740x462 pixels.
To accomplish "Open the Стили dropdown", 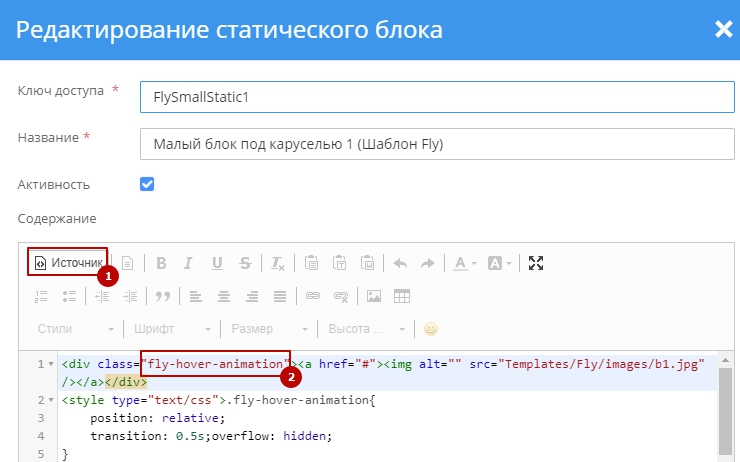I will (x=76, y=328).
